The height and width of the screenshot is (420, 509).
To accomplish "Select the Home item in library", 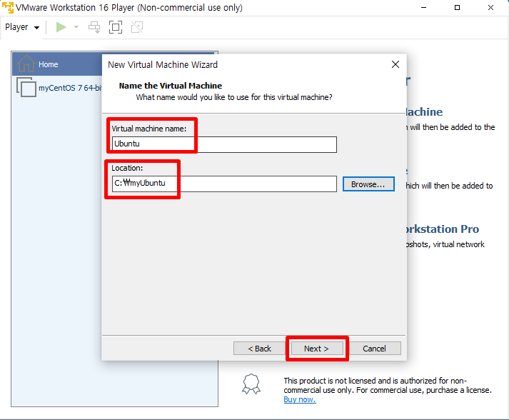I will click(x=57, y=64).
